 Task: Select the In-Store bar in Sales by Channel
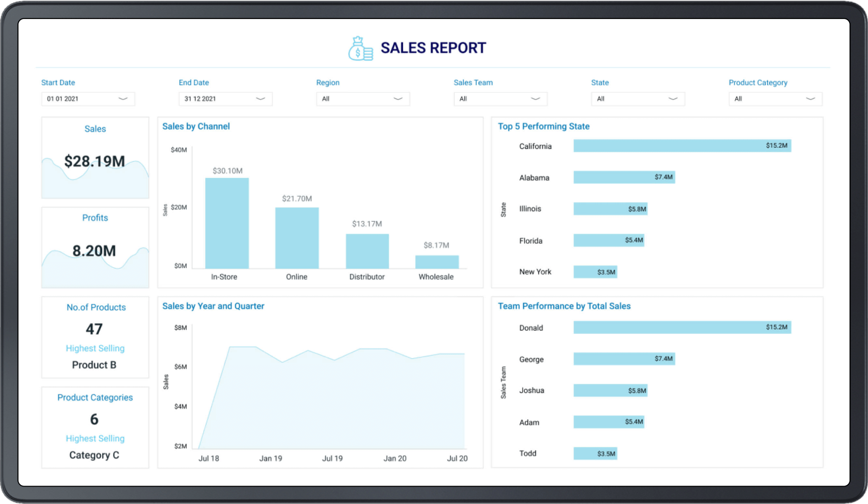226,223
